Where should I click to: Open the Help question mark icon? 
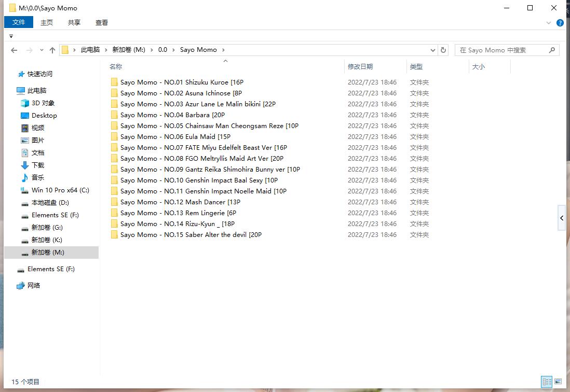tap(560, 23)
